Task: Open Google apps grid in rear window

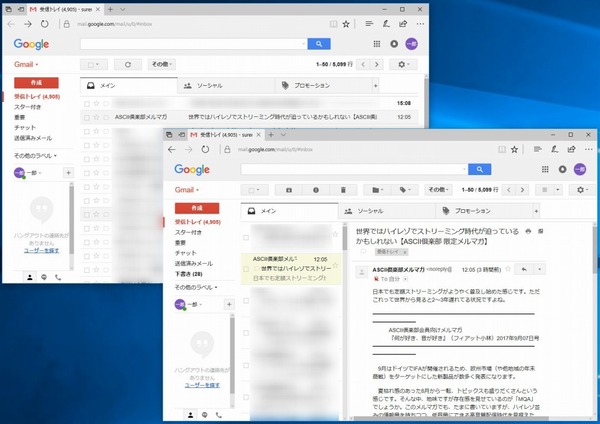Action: point(377,44)
